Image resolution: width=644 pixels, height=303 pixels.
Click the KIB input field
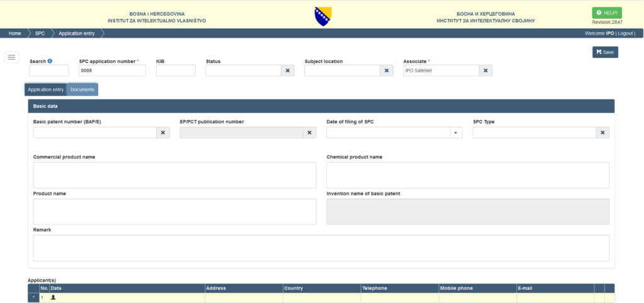tap(176, 70)
